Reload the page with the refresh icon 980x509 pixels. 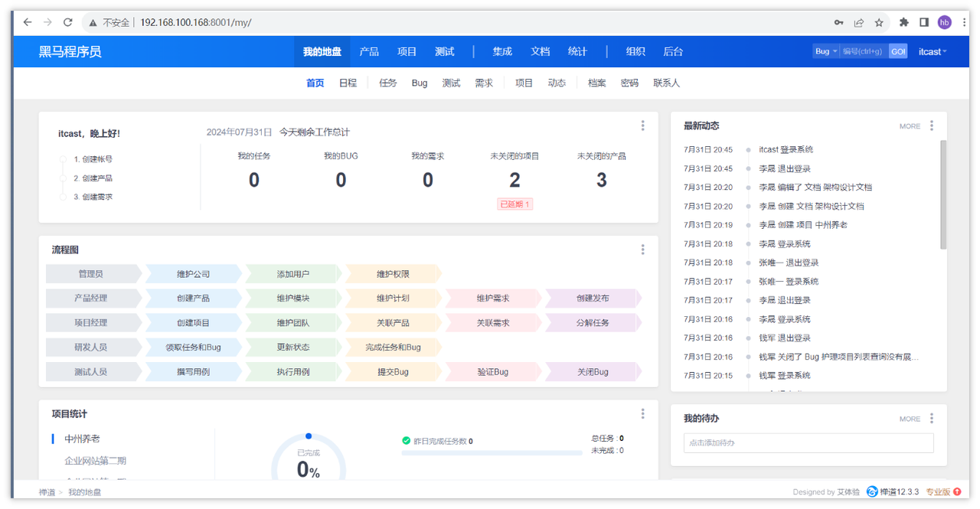point(67,22)
